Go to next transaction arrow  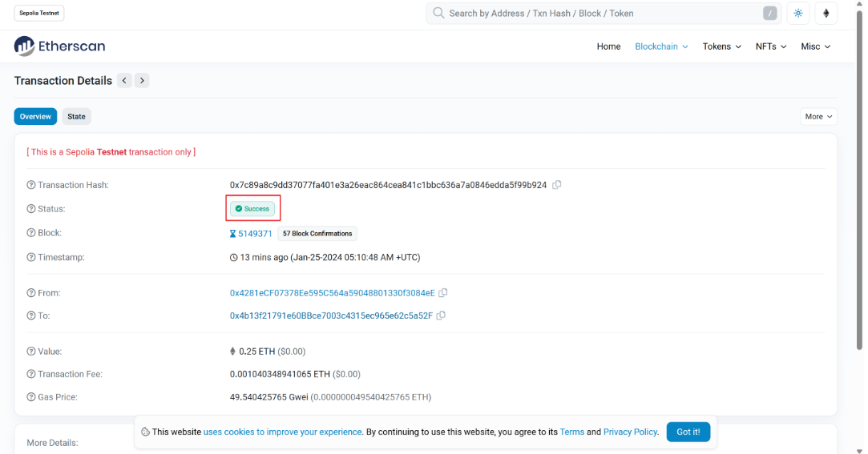(142, 81)
